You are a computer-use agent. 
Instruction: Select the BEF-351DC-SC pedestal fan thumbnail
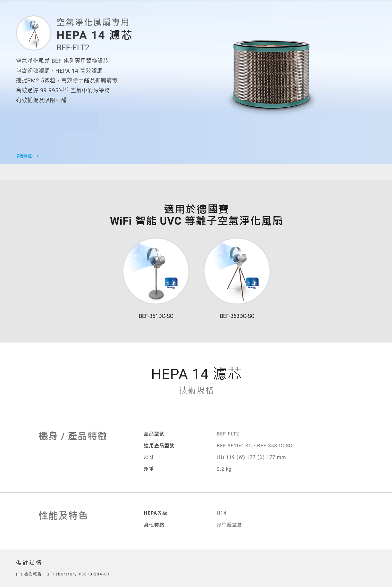click(x=156, y=271)
